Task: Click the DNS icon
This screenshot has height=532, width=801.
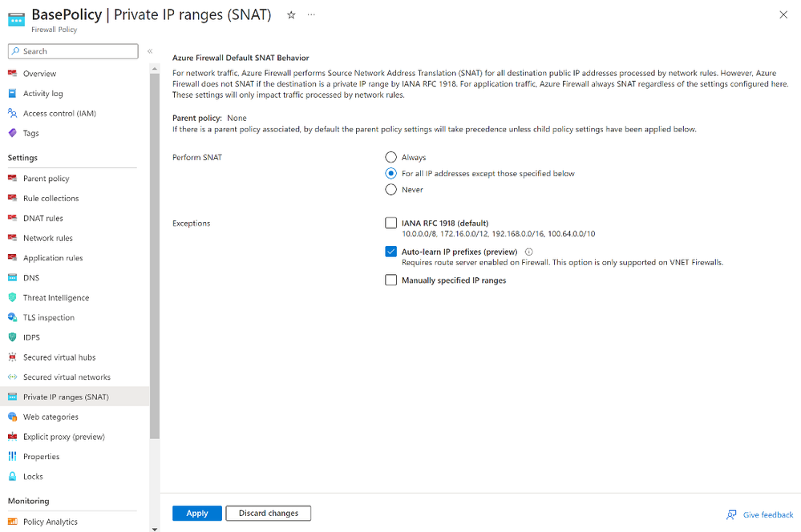Action: tap(12, 278)
